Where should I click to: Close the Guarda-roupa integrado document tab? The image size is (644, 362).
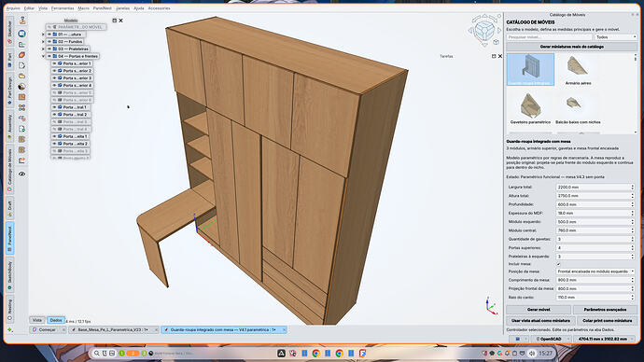point(284,329)
